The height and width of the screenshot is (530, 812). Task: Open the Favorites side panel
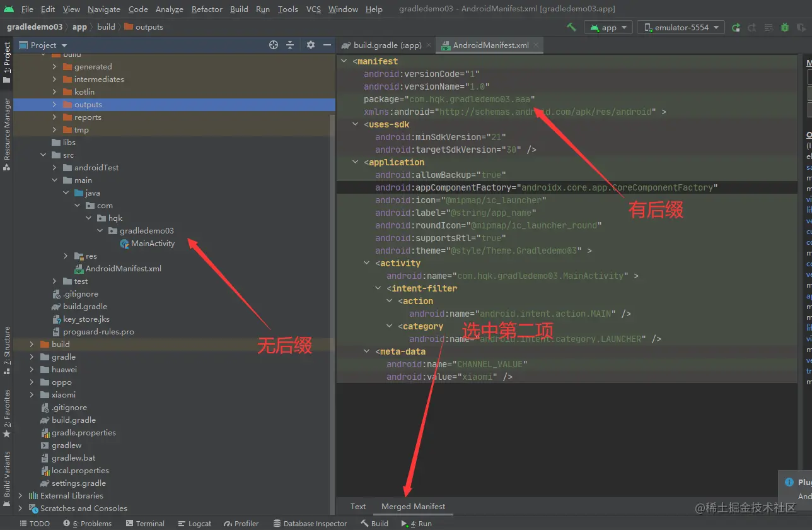[x=7, y=413]
